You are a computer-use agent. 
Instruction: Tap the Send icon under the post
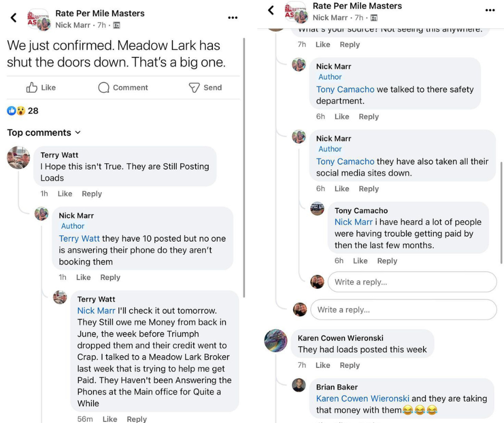click(x=194, y=87)
